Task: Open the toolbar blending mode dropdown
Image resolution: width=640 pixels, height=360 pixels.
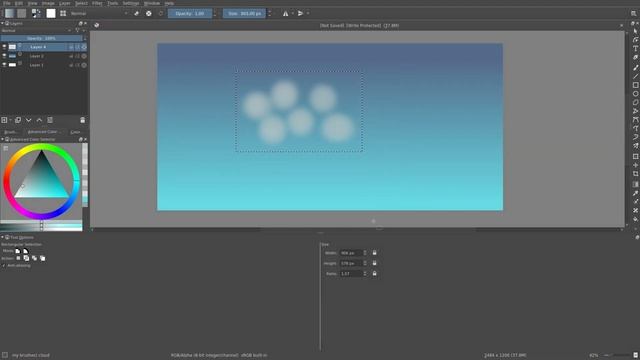Action: pyautogui.click(x=98, y=13)
